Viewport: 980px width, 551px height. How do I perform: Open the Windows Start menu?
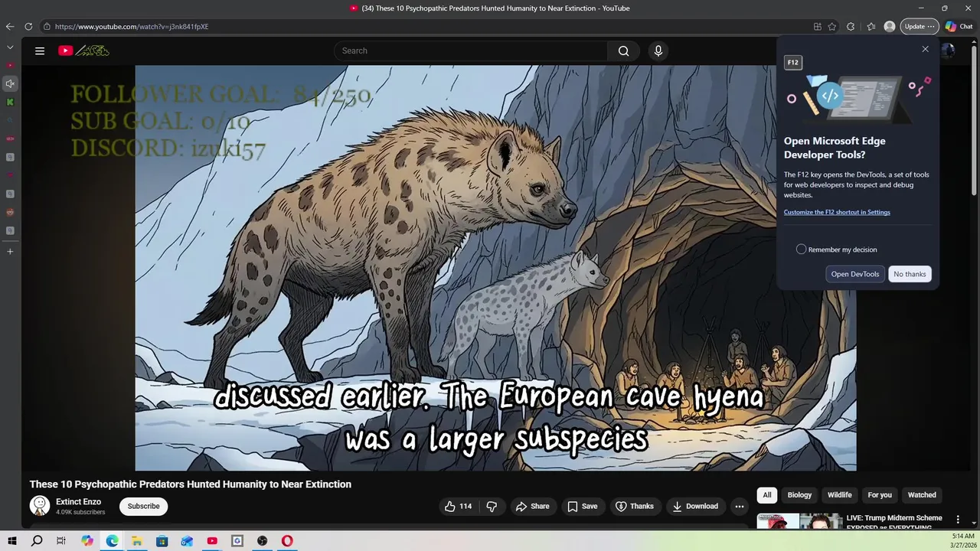[12, 541]
